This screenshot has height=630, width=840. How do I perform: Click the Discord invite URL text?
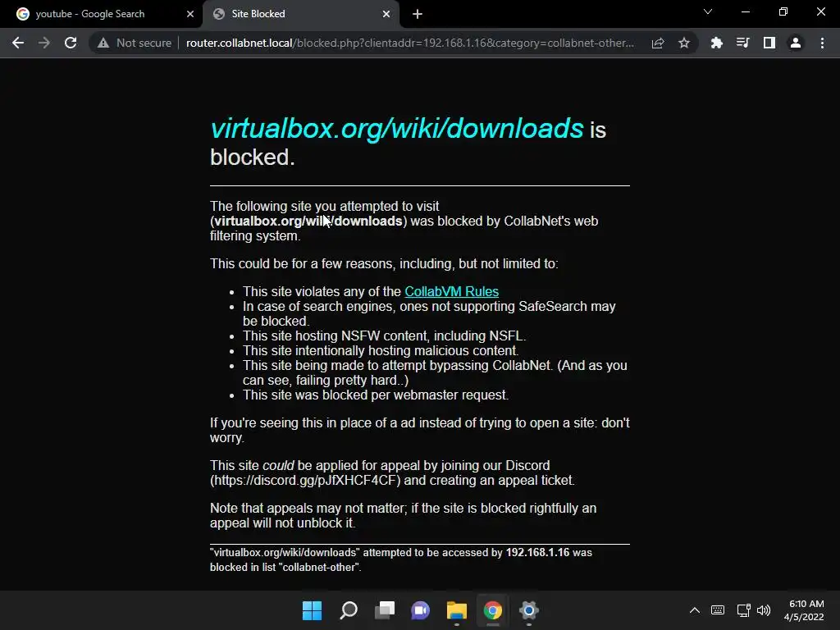305,480
